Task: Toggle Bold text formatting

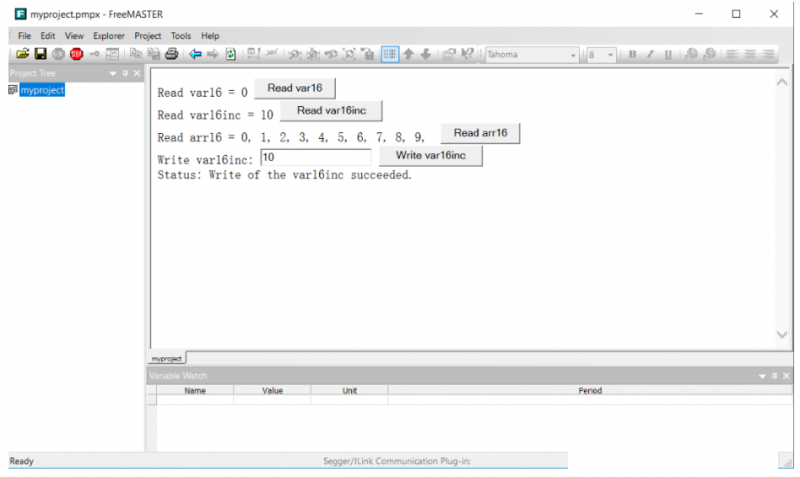Action: (632, 54)
